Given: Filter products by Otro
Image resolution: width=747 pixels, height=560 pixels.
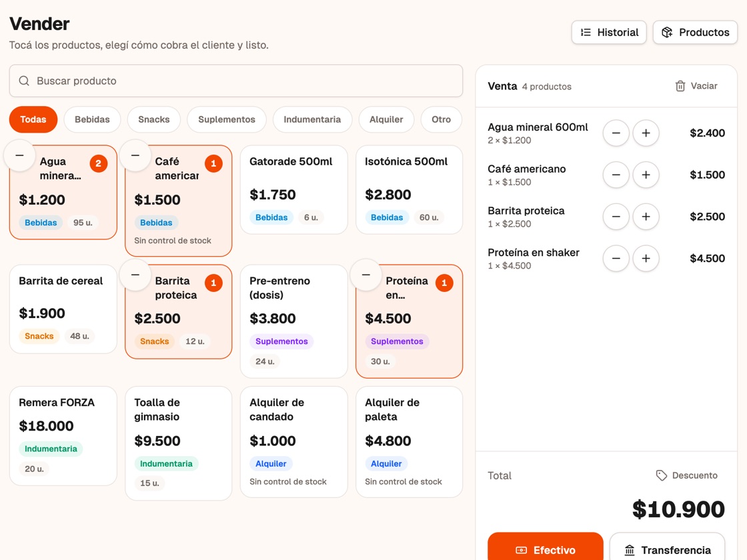Looking at the screenshot, I should coord(441,119).
